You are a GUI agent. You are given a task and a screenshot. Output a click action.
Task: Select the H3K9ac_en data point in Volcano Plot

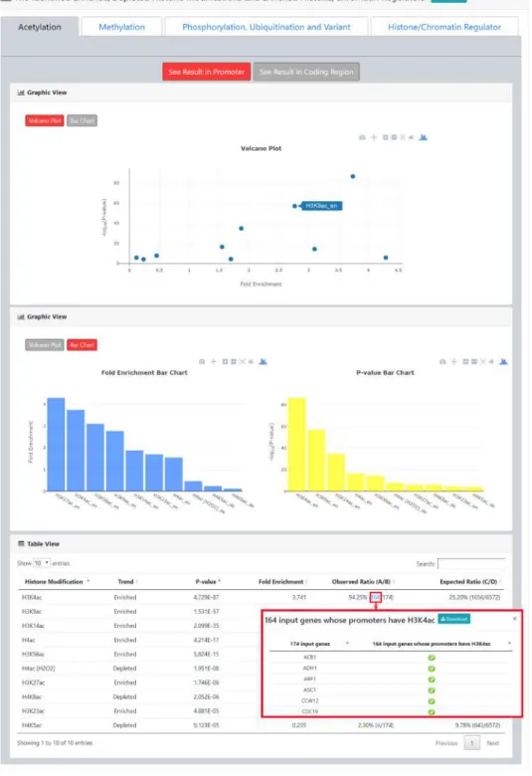point(294,206)
